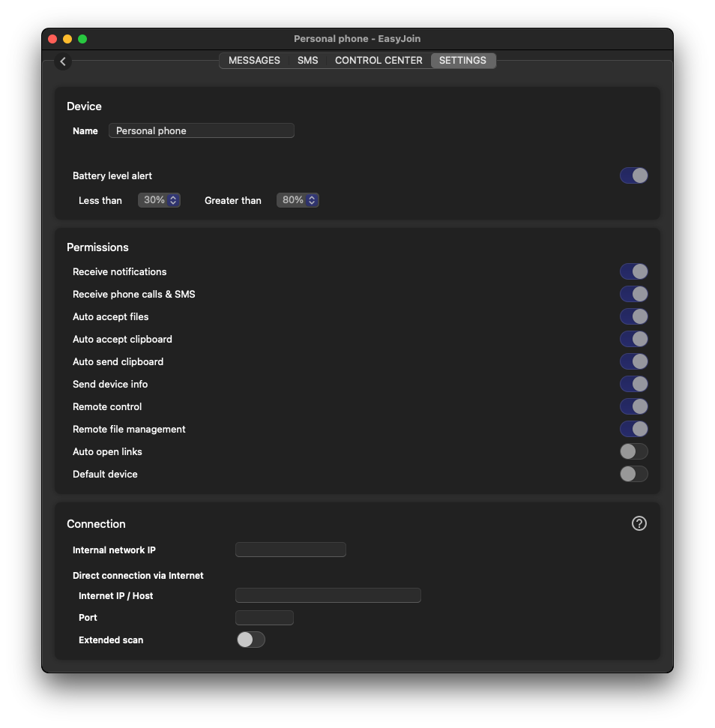The width and height of the screenshot is (715, 728).
Task: Click the Device section heading
Action: (84, 106)
